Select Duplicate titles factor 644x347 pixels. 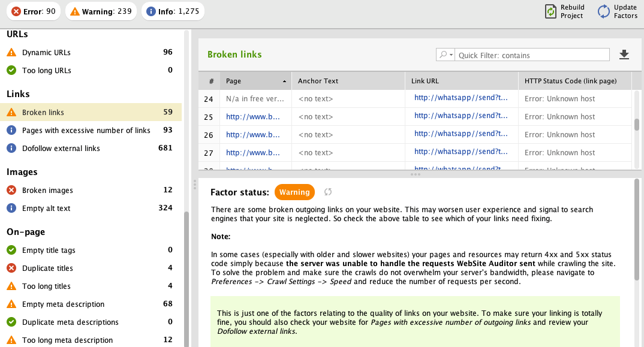click(48, 268)
